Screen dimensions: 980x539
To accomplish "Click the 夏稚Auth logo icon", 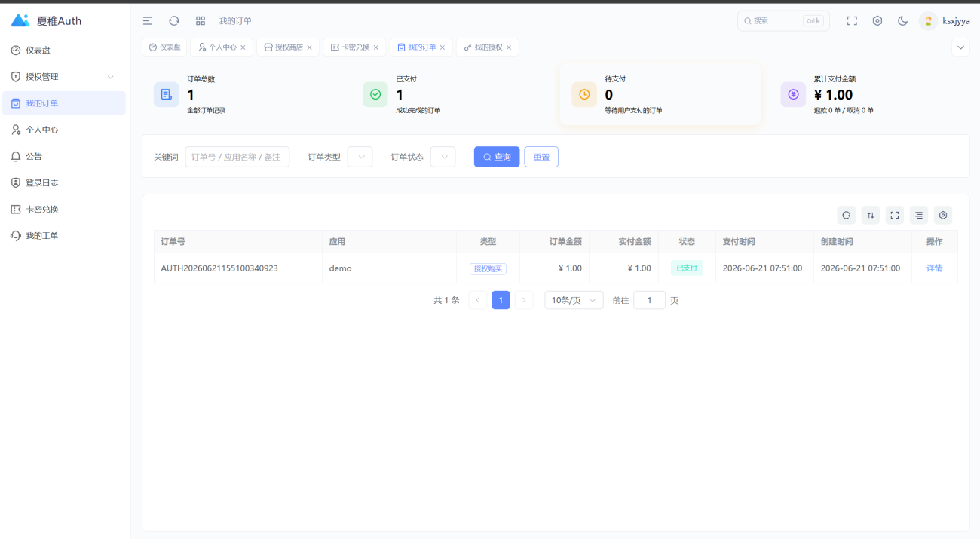I will tap(20, 20).
